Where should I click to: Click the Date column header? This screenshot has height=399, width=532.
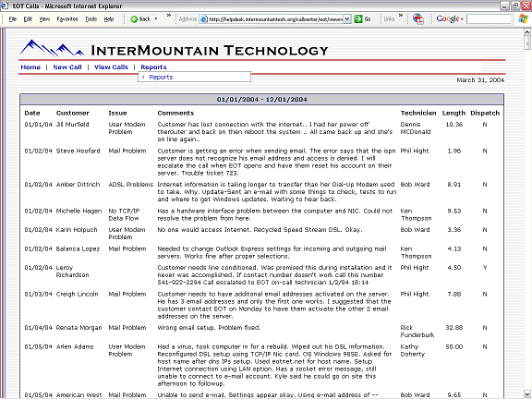32,113
